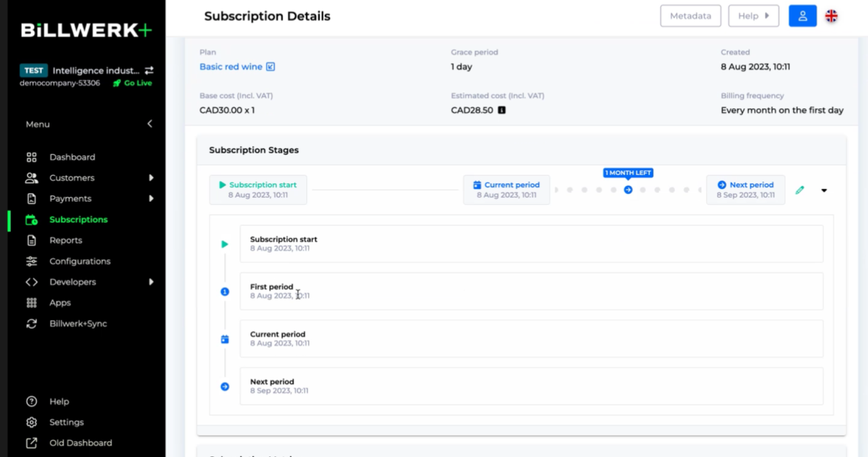
Task: Select Reports in the sidebar menu
Action: [x=66, y=240]
